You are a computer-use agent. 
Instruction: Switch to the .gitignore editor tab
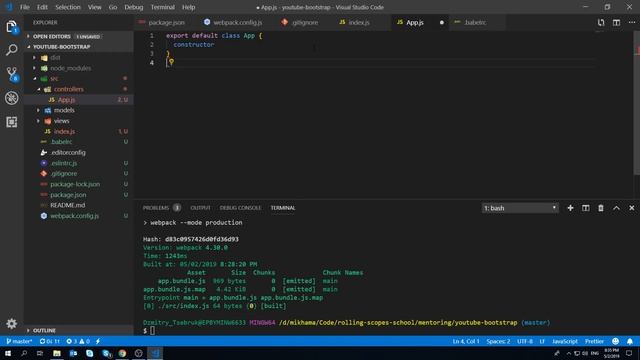click(x=304, y=22)
